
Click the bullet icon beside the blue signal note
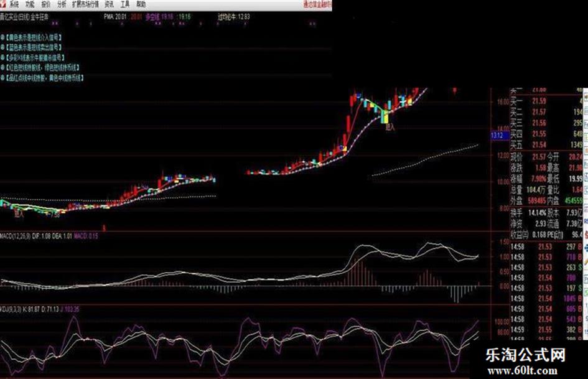(x=2, y=47)
